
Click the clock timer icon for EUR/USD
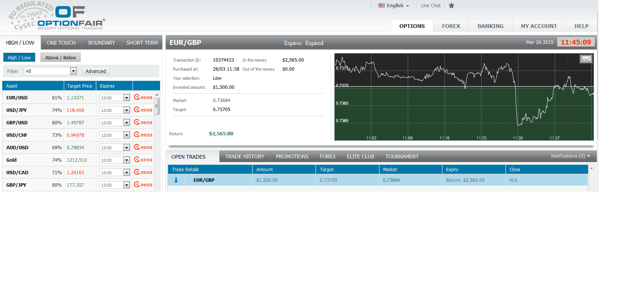point(137,97)
